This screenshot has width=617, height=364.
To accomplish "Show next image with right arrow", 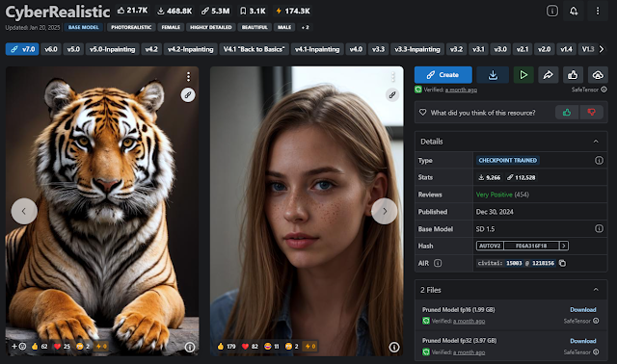I will [385, 211].
